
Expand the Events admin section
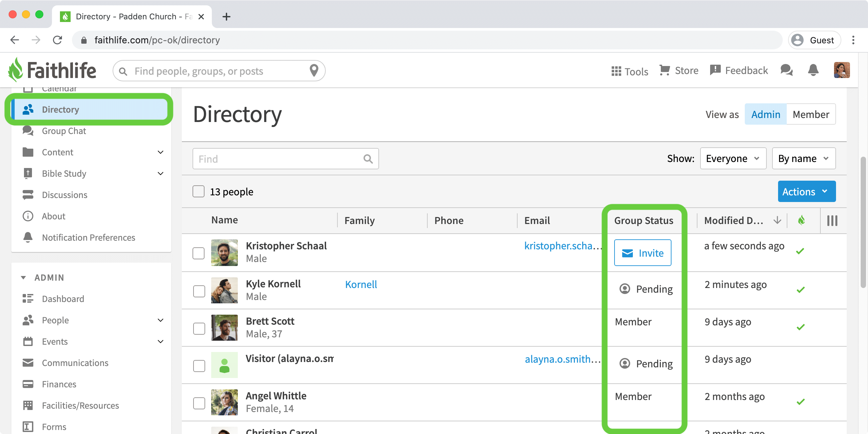pyautogui.click(x=161, y=341)
